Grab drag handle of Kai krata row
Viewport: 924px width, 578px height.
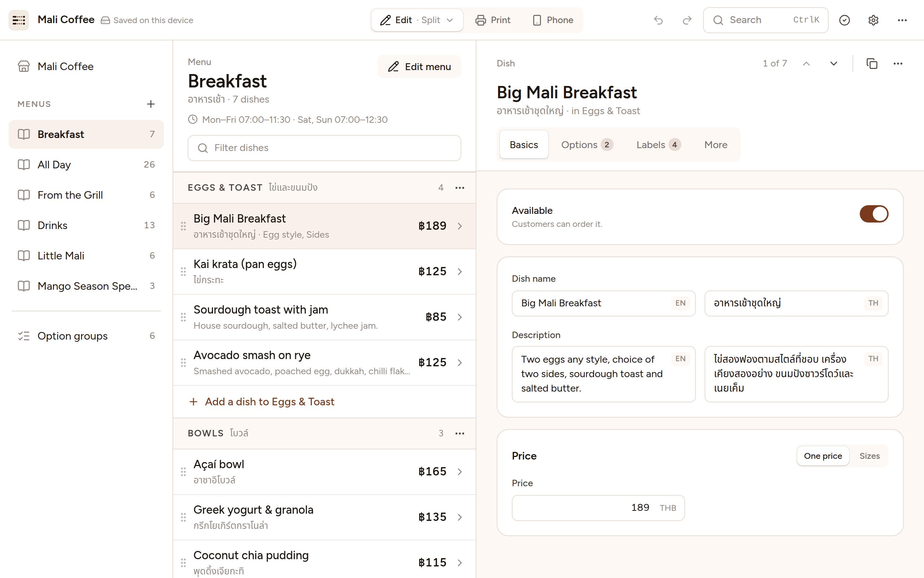tap(183, 272)
